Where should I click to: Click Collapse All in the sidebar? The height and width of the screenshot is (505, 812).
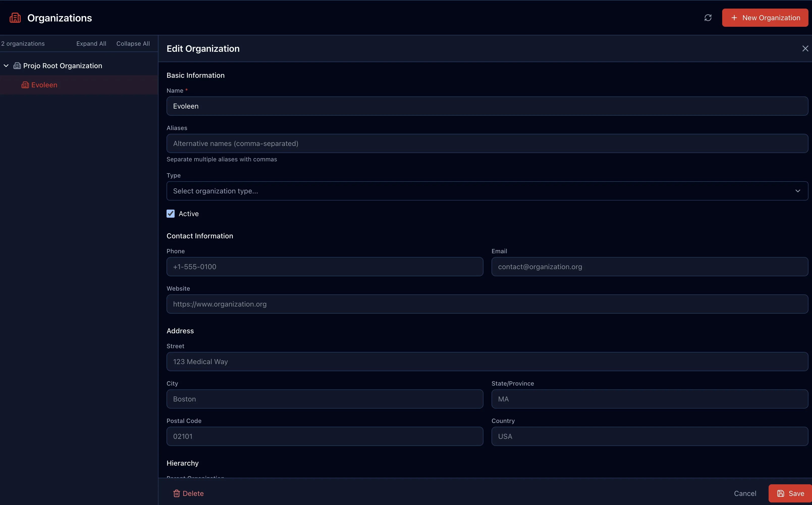(x=132, y=43)
